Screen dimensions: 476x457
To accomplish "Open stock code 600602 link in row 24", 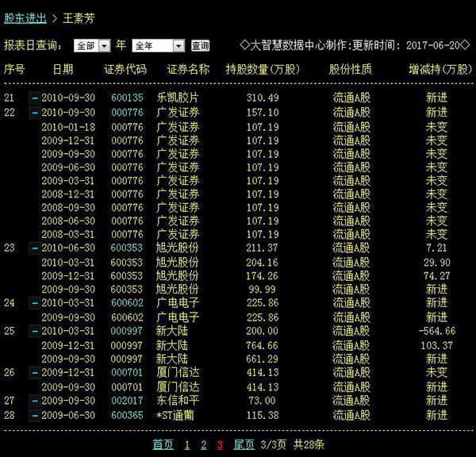I will pyautogui.click(x=127, y=303).
